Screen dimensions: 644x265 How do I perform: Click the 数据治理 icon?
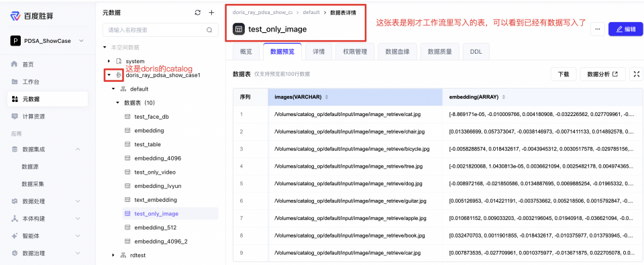15,253
